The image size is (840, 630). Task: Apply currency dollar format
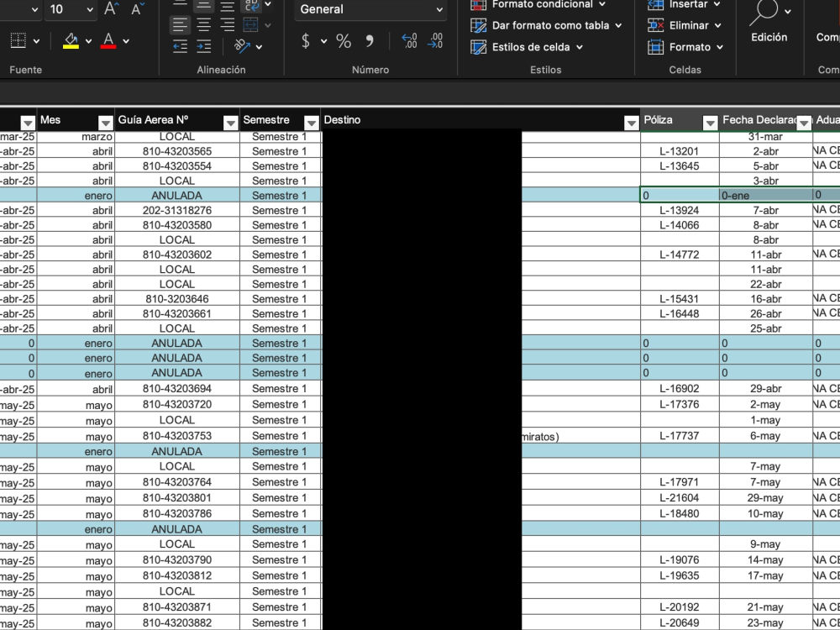click(306, 40)
